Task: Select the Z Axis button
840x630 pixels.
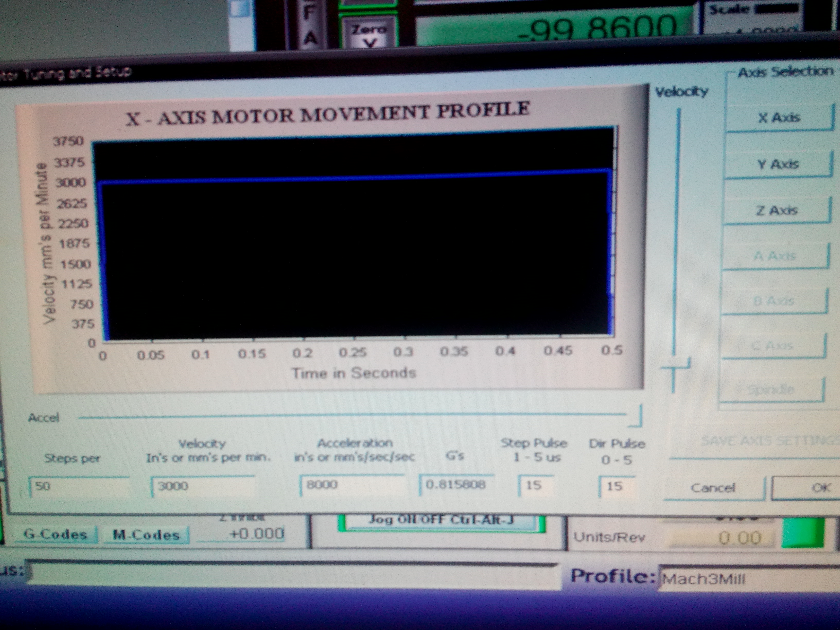Action: 776,210
